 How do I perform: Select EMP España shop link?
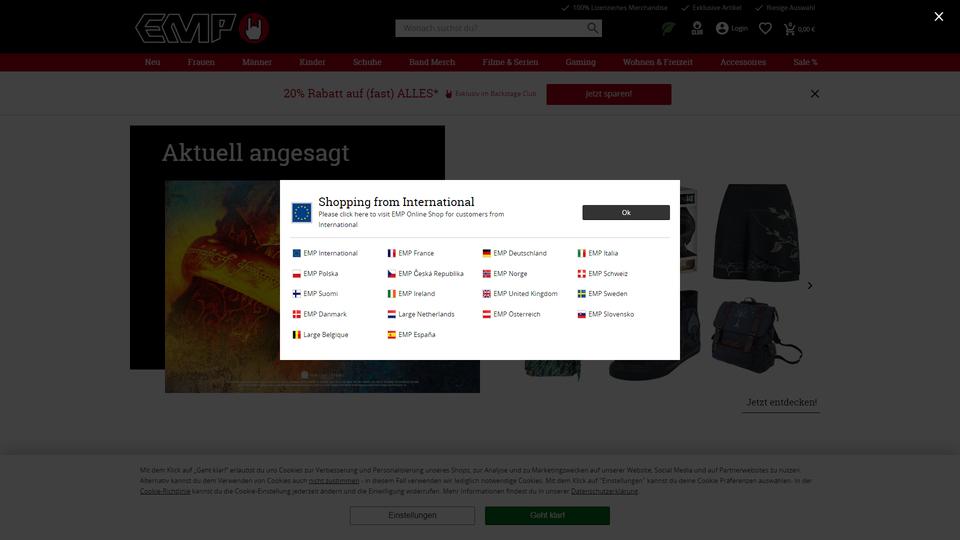point(411,335)
